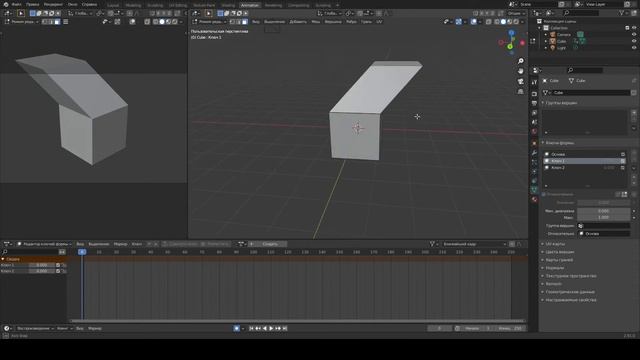Select the Основа shape key row
Viewport: 640px width, 360px height.
coord(584,154)
